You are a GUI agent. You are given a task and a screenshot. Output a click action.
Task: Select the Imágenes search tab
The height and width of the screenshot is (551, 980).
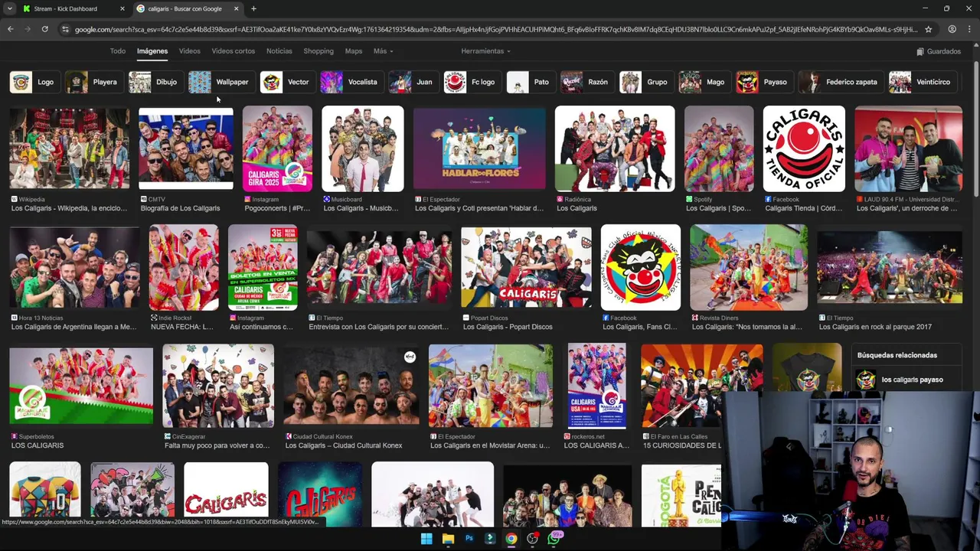(x=152, y=51)
